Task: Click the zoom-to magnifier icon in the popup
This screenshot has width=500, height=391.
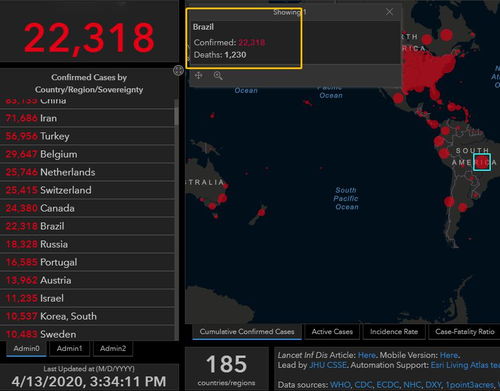Action: [218, 76]
